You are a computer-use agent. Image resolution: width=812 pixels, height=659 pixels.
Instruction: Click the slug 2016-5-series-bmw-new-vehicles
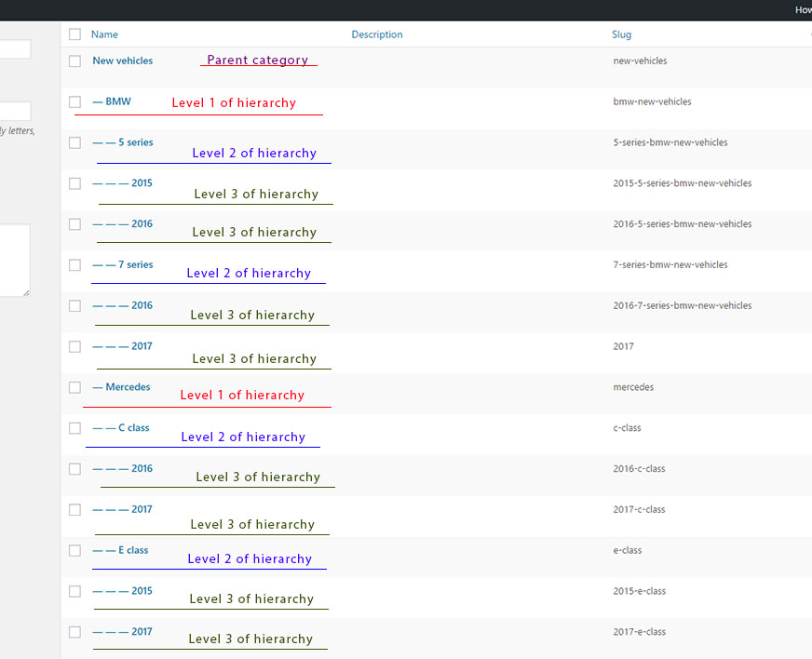(683, 223)
